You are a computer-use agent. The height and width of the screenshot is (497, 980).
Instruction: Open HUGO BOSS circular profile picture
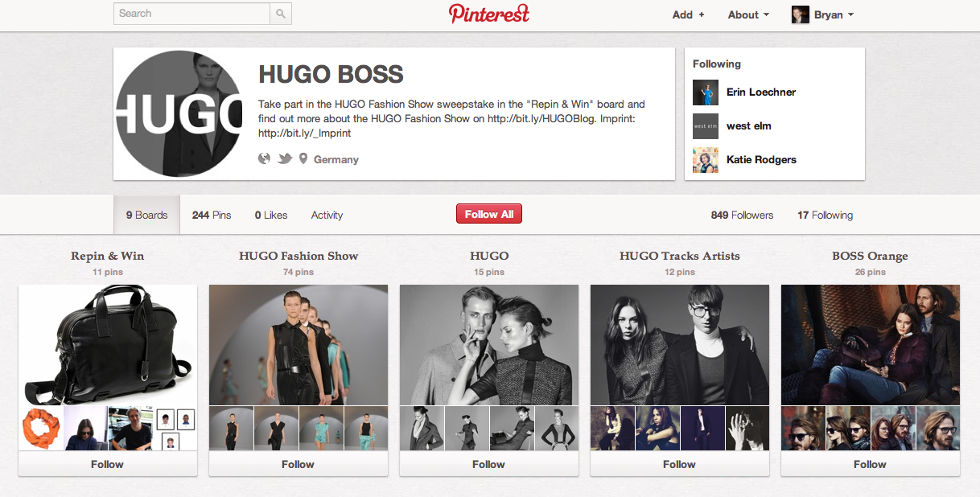pos(179,113)
